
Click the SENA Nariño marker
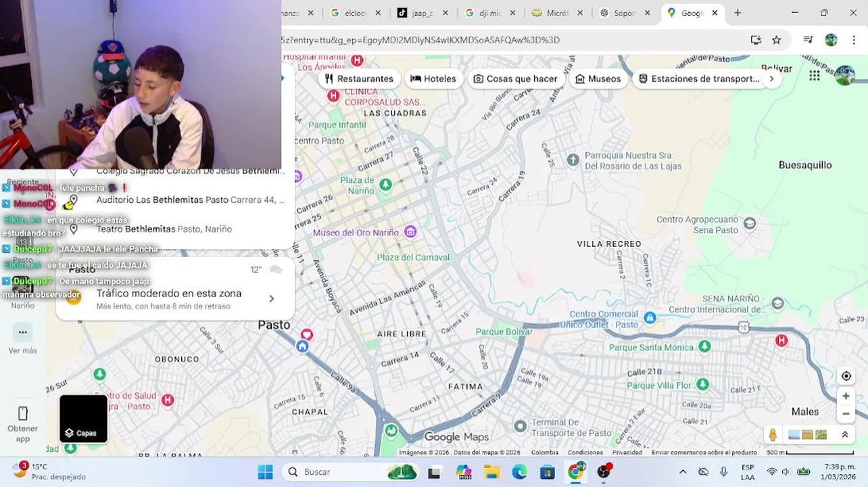click(x=777, y=304)
